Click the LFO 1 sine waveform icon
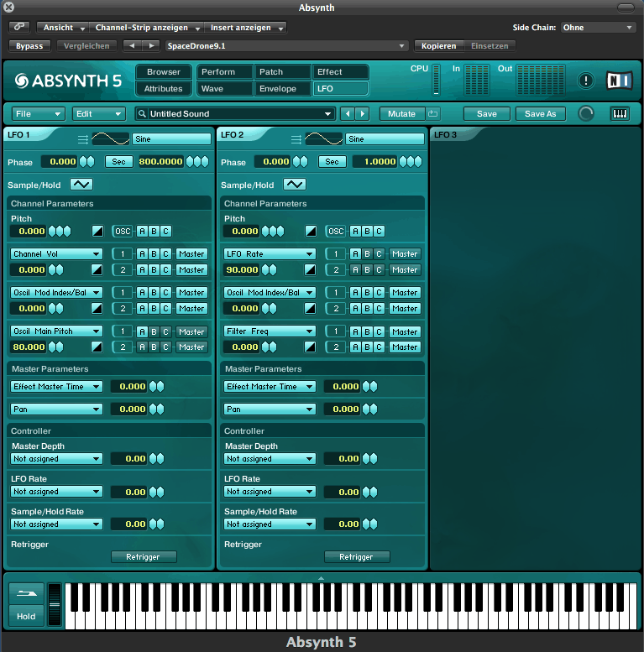This screenshot has width=644, height=652. click(109, 138)
